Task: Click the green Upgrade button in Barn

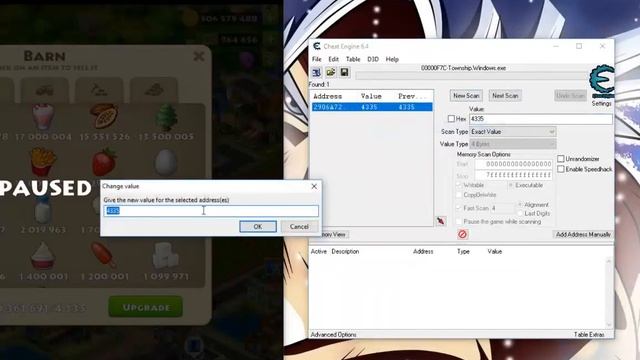Action: tap(145, 307)
